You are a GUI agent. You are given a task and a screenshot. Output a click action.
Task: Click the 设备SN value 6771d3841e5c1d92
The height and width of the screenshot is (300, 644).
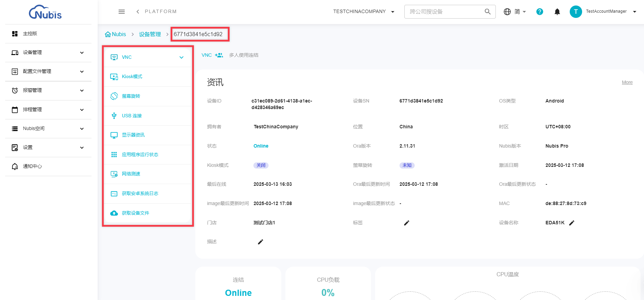point(421,101)
